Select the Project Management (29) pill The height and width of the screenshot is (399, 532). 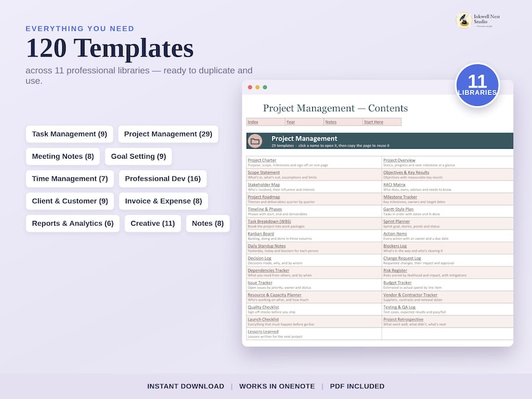click(168, 134)
